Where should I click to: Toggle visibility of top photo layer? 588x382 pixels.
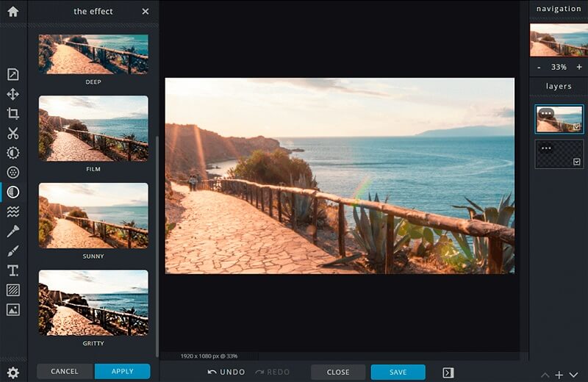point(576,126)
